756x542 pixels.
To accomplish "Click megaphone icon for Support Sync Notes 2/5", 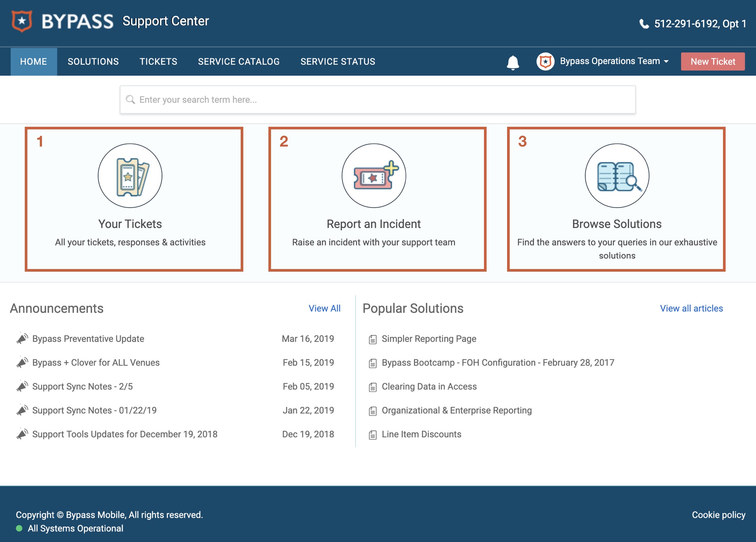I will pos(22,386).
